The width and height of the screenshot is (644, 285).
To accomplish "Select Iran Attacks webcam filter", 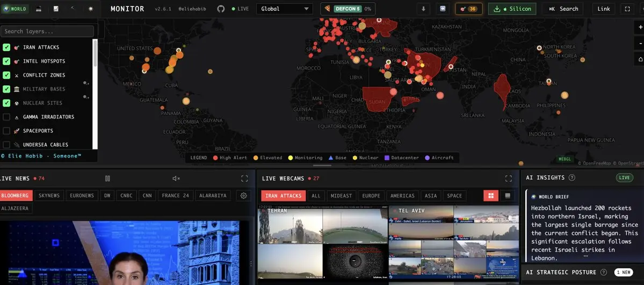I will point(284,196).
